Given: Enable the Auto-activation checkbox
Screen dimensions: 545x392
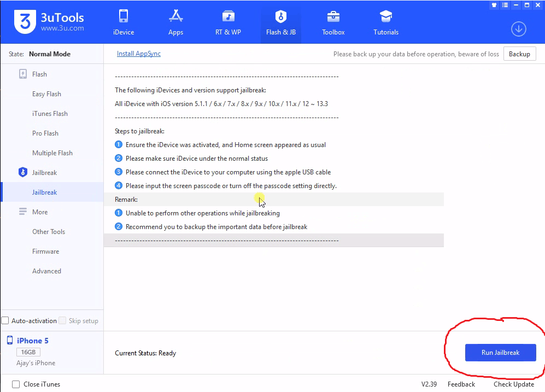Looking at the screenshot, I should pos(5,320).
